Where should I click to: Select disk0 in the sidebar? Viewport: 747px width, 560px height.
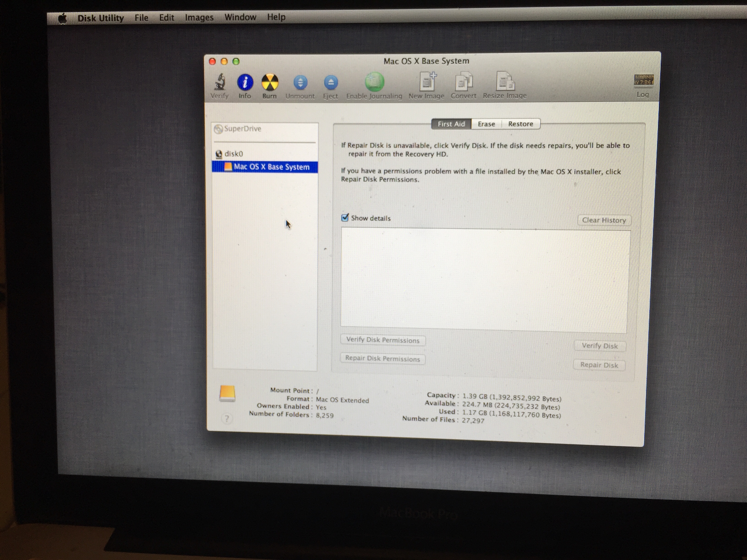pyautogui.click(x=233, y=154)
